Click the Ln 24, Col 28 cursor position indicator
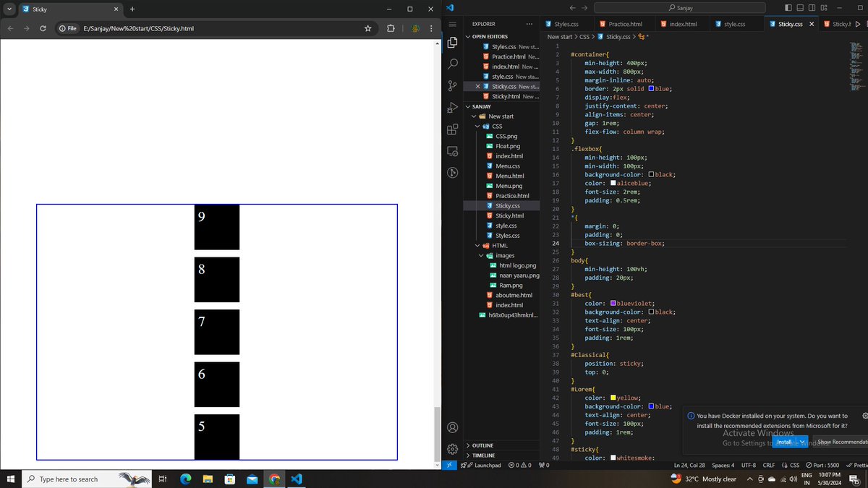868x488 pixels. pyautogui.click(x=690, y=465)
